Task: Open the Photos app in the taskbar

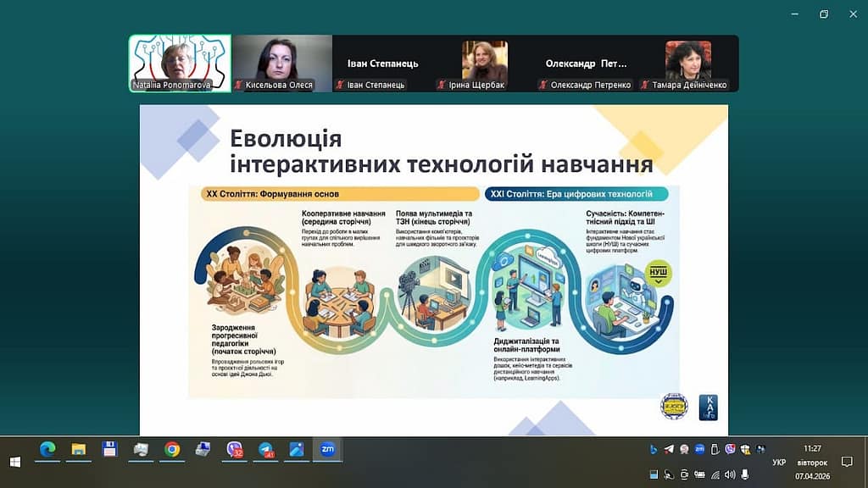Action: (297, 450)
